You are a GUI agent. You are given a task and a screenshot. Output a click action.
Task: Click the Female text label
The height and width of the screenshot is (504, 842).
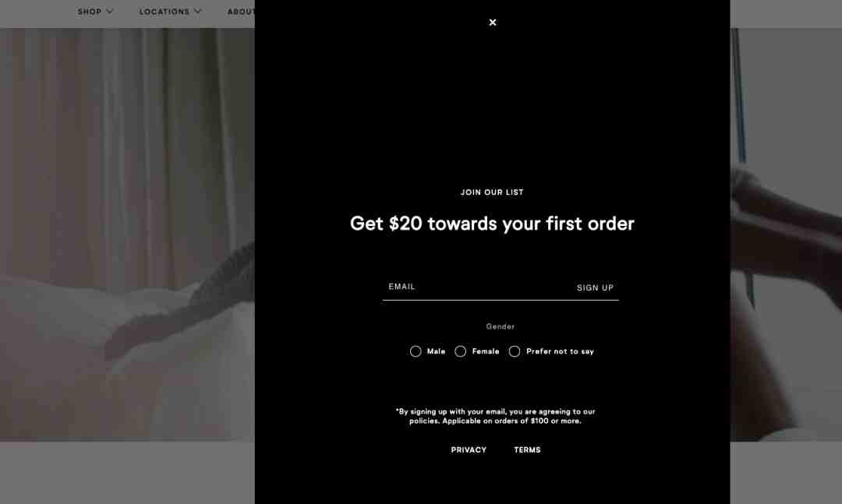click(486, 351)
